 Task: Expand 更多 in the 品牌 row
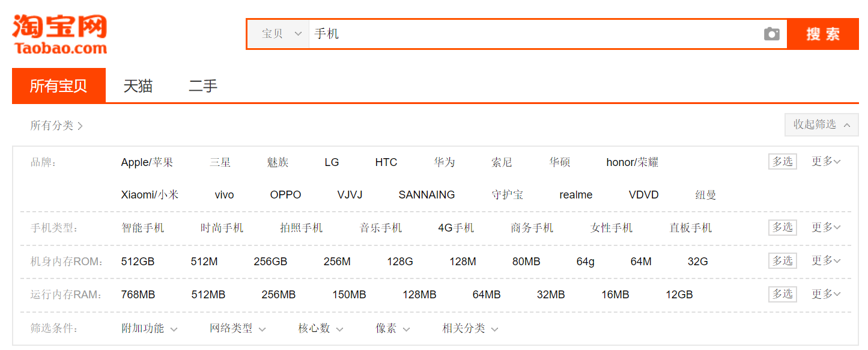(x=826, y=161)
